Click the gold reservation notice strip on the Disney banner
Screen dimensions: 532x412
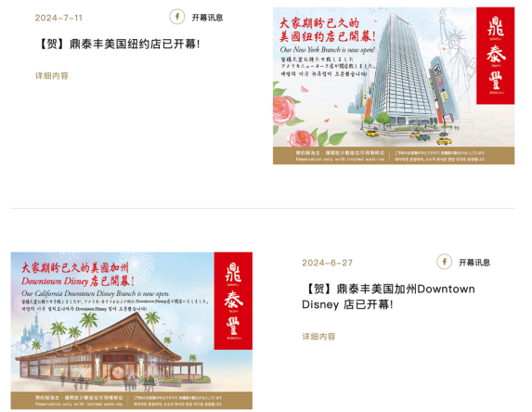[x=131, y=401]
